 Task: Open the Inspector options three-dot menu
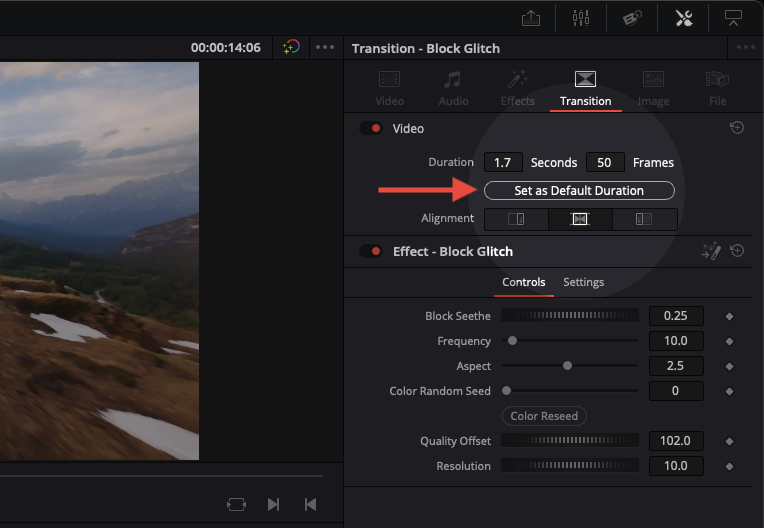tap(746, 47)
